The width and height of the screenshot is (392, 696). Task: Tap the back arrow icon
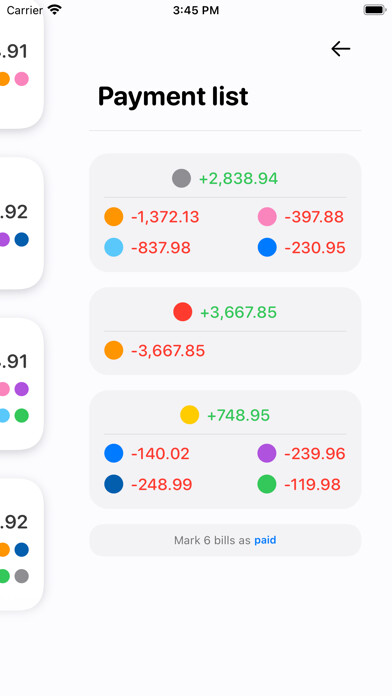[x=341, y=49]
